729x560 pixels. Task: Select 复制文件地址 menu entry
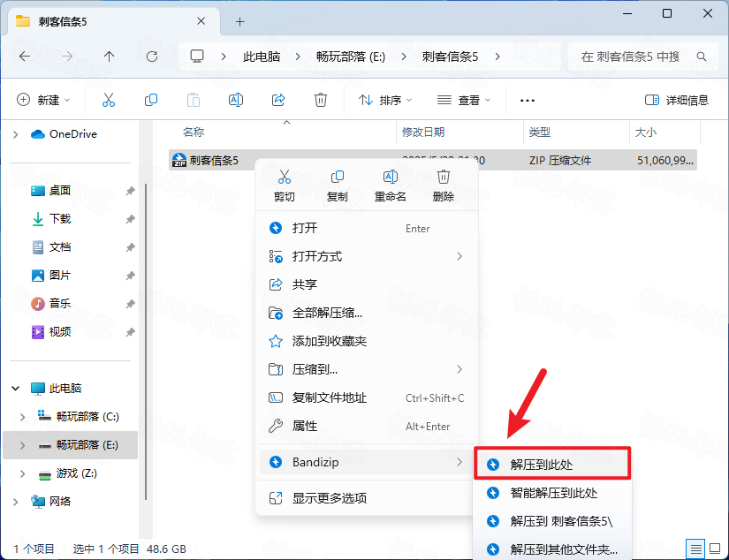coord(367,397)
